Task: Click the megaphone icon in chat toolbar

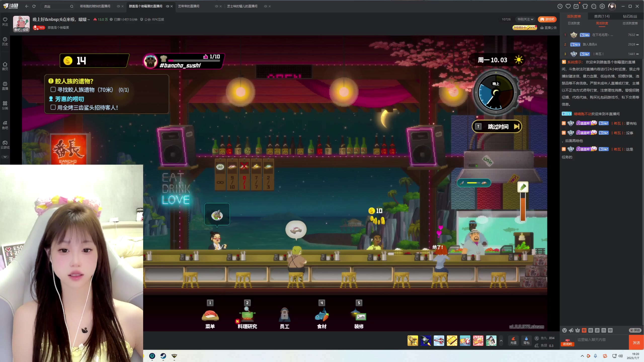Action: click(x=571, y=330)
